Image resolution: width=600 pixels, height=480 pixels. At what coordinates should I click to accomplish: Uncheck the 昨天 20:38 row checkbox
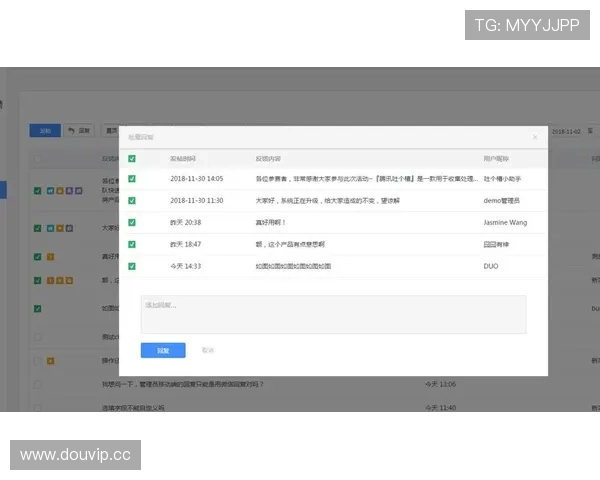tap(132, 222)
